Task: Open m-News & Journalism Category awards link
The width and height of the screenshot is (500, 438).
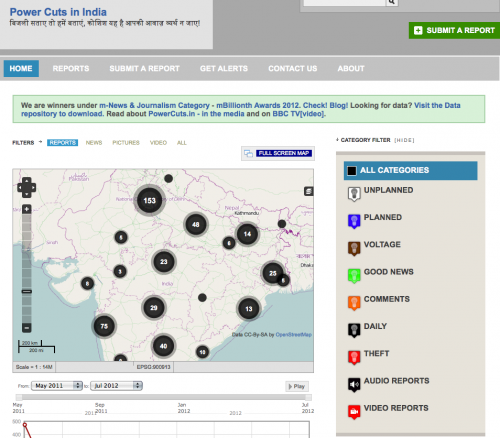Action: coord(154,105)
